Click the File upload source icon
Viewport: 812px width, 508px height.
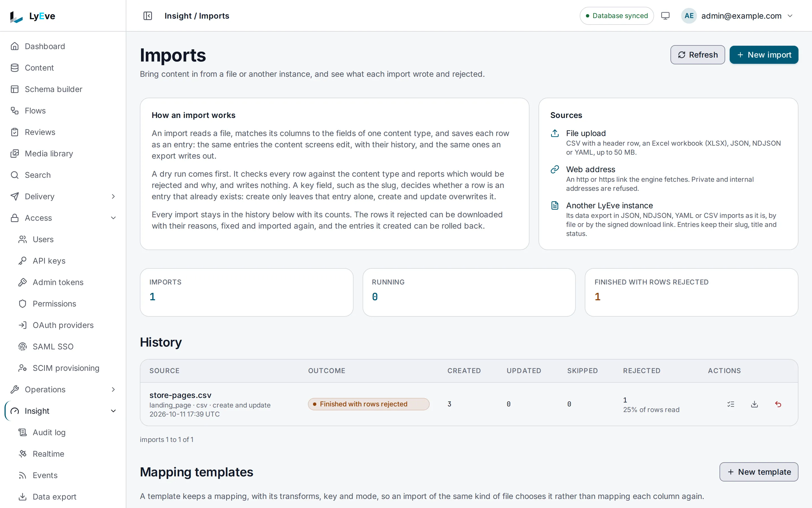point(555,133)
